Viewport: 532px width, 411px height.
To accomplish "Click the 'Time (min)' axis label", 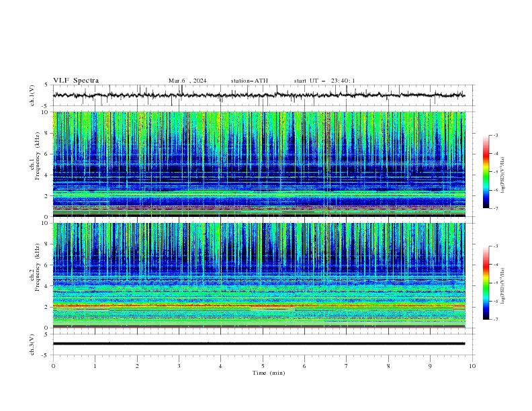I will [269, 373].
